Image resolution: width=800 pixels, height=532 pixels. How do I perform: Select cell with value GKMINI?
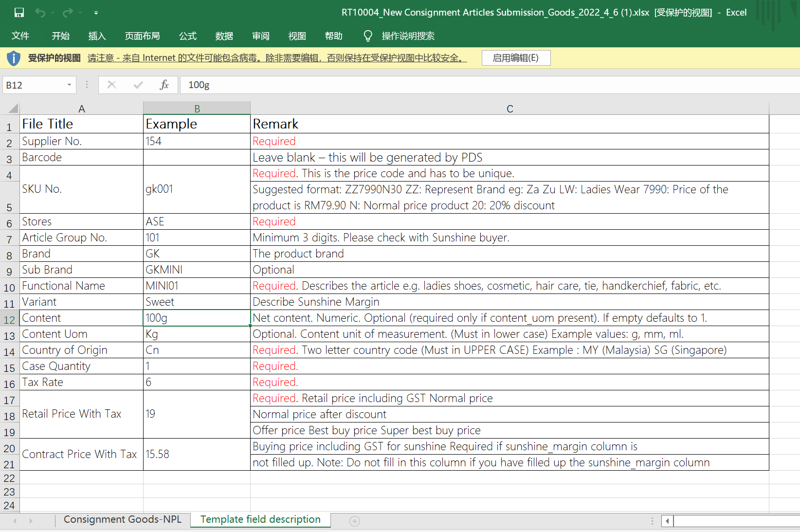(196, 270)
